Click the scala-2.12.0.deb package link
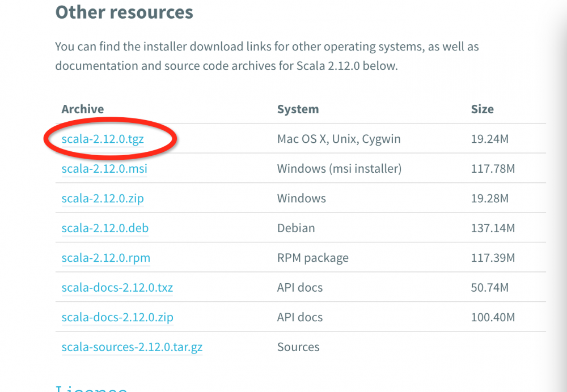Screen dimensions: 567x392 105,228
